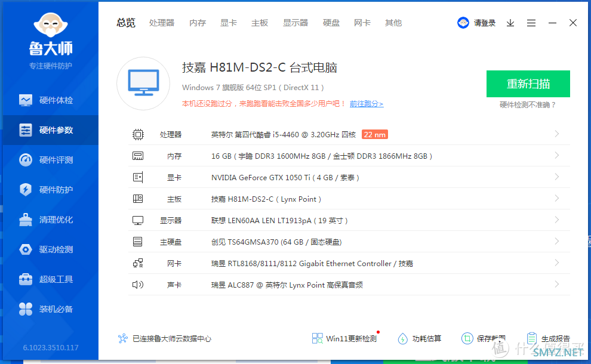Click the green 重新扫描 button
The height and width of the screenshot is (364, 591).
[x=528, y=84]
